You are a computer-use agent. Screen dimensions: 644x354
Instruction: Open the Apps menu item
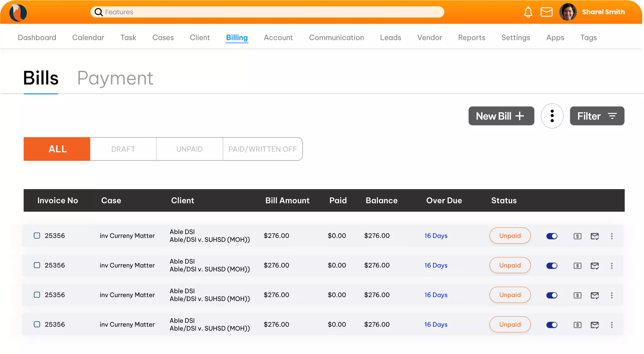(x=555, y=38)
